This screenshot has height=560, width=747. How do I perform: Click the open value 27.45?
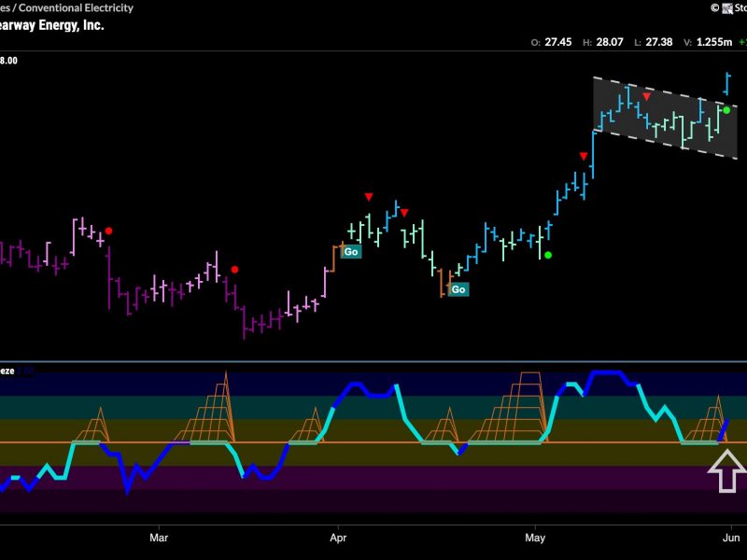click(x=558, y=42)
